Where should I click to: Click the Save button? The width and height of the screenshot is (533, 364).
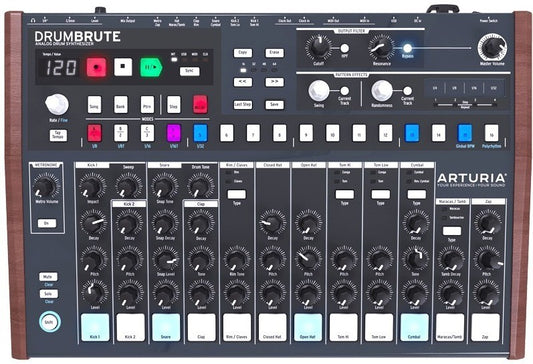[x=274, y=104]
